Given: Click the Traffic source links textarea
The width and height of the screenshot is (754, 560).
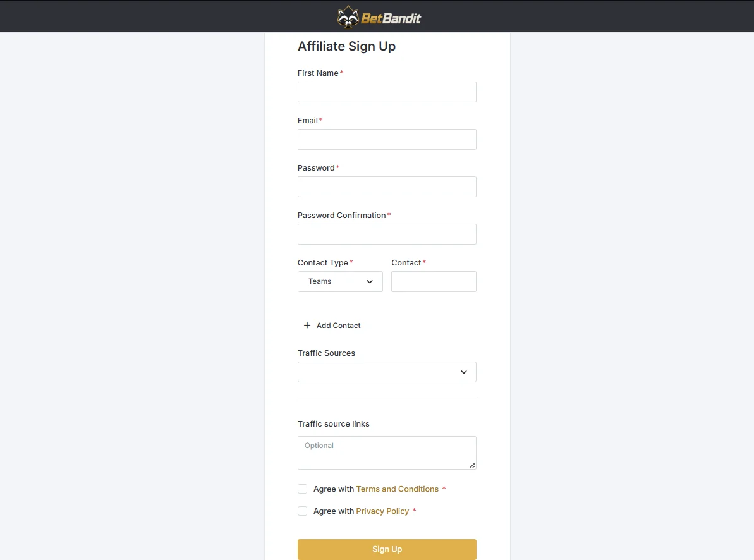Looking at the screenshot, I should click(x=387, y=453).
